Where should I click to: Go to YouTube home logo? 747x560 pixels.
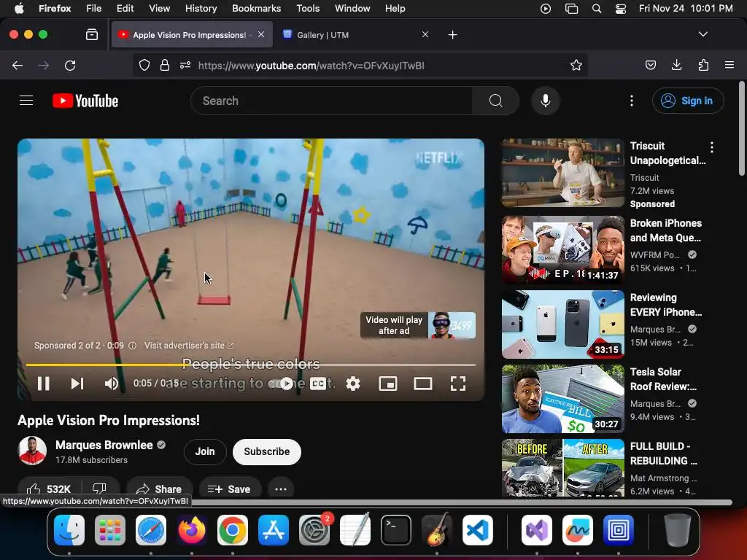pyautogui.click(x=85, y=101)
